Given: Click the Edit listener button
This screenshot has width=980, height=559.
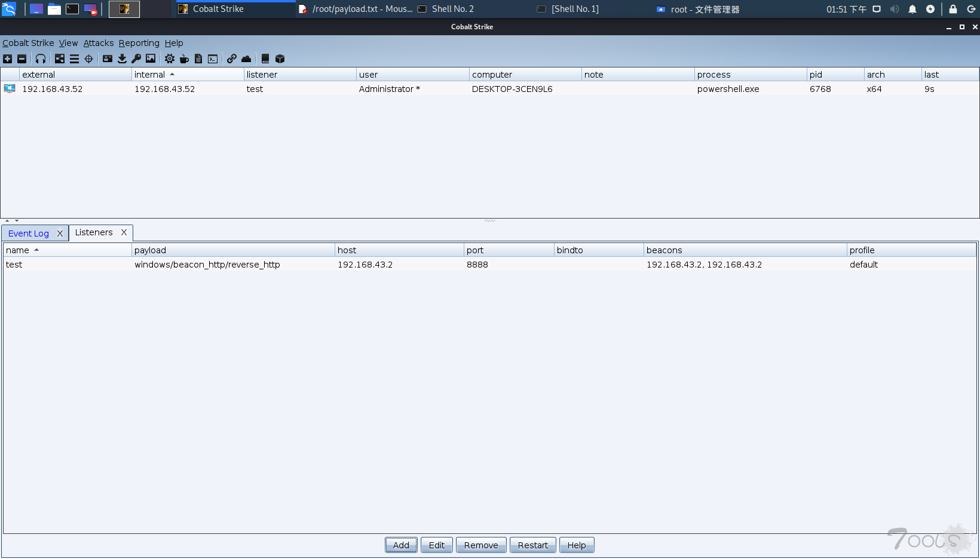Looking at the screenshot, I should pos(437,545).
